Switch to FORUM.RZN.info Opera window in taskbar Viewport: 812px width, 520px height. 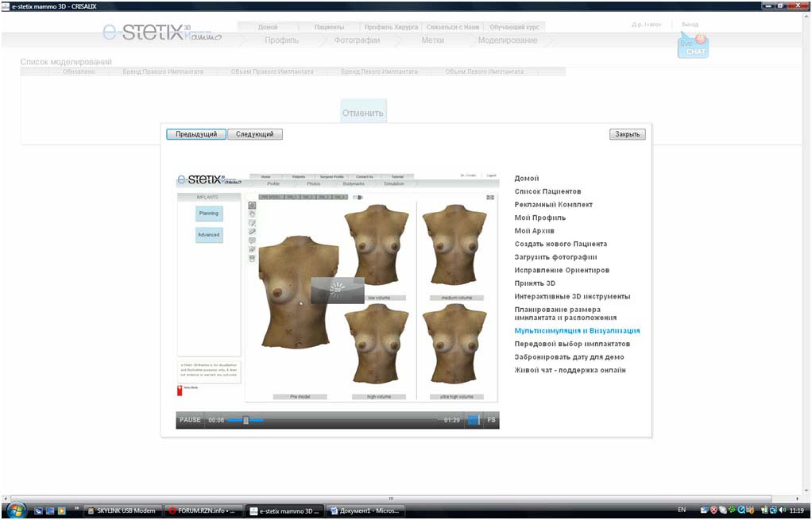coord(203,510)
